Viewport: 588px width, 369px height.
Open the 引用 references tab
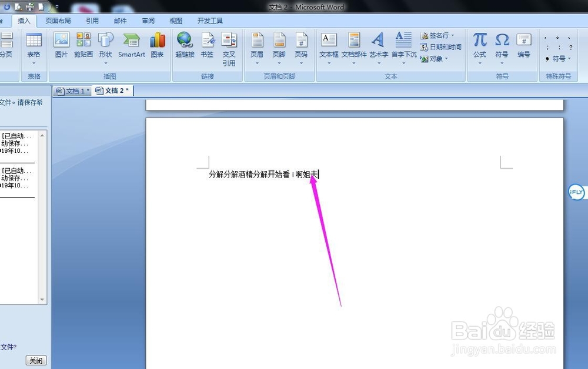click(92, 21)
